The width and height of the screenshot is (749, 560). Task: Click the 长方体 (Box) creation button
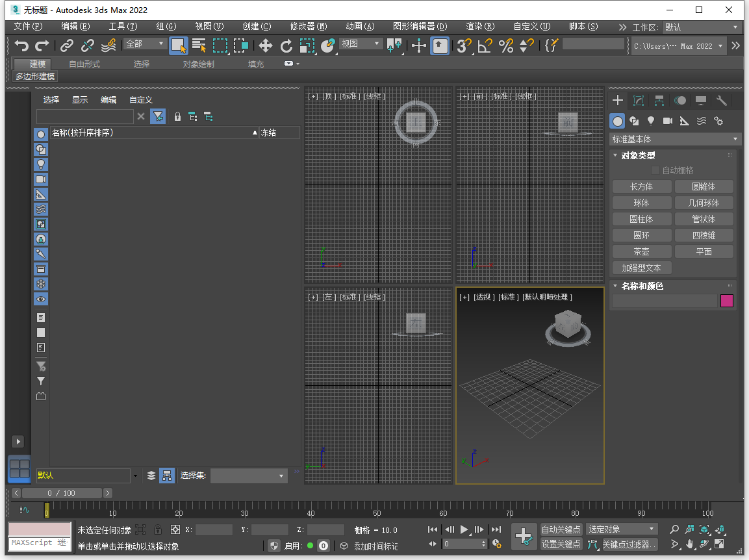pos(642,186)
